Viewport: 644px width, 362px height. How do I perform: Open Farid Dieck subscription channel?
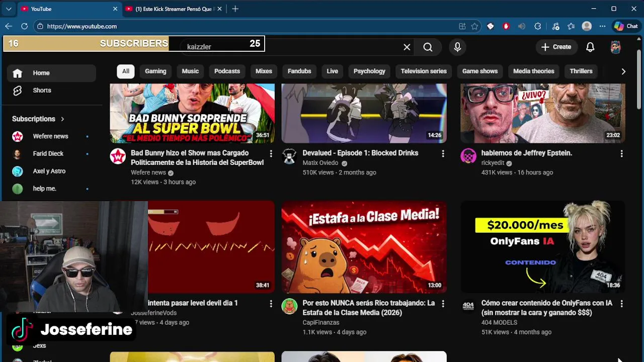tap(51, 154)
